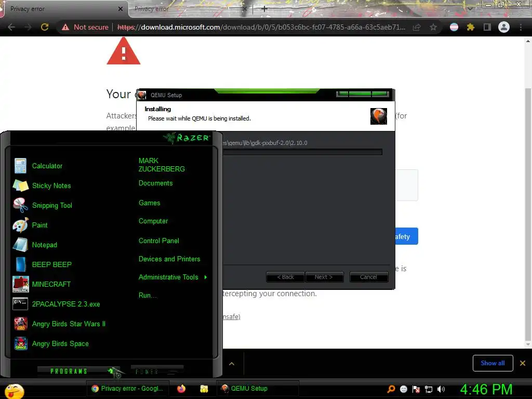Open MARK ZUCKERBERG user folder

click(162, 165)
